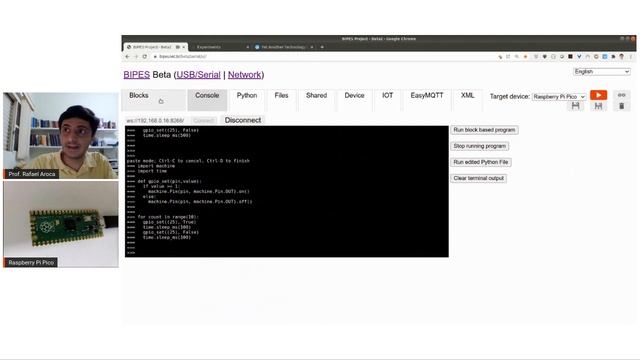The width and height of the screenshot is (640, 360).
Task: Click the blue V extension icon
Action: click(x=579, y=57)
